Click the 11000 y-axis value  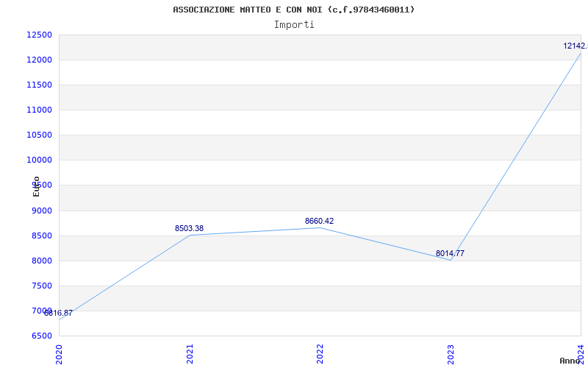(39, 110)
